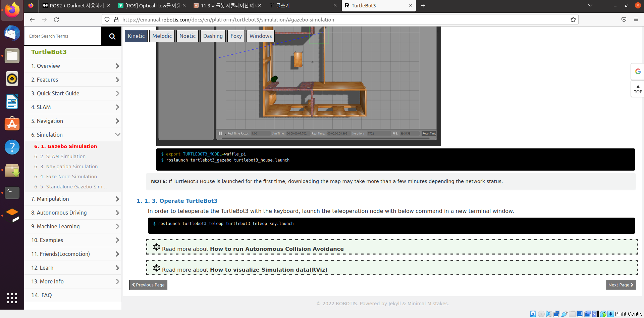Open 6.4 Fake Node Simulation page
Viewport: 644px width, 318px height.
tap(66, 177)
